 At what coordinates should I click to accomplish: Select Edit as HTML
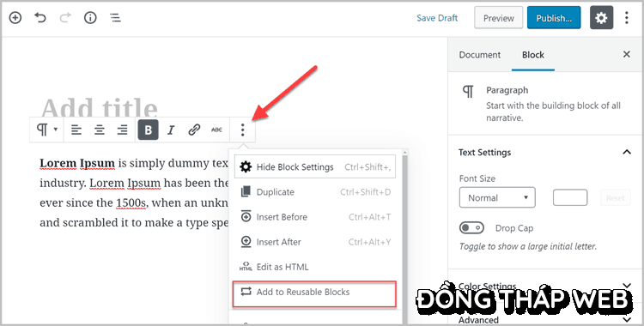pyautogui.click(x=315, y=267)
